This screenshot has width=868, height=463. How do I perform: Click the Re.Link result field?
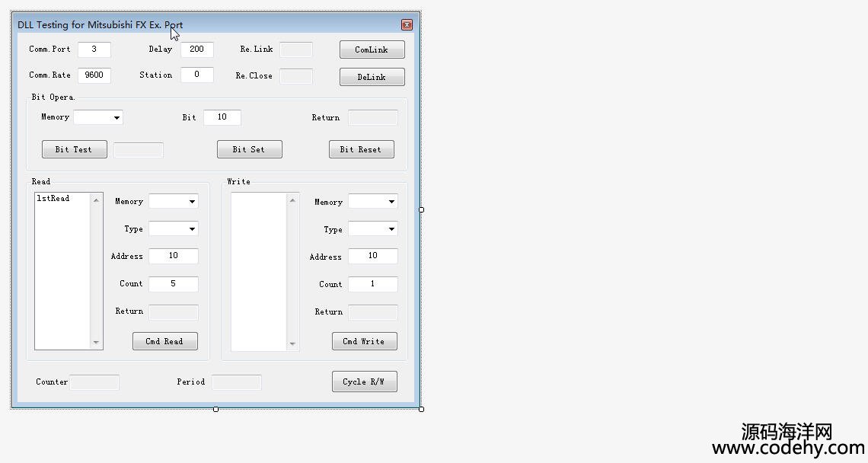tap(296, 49)
